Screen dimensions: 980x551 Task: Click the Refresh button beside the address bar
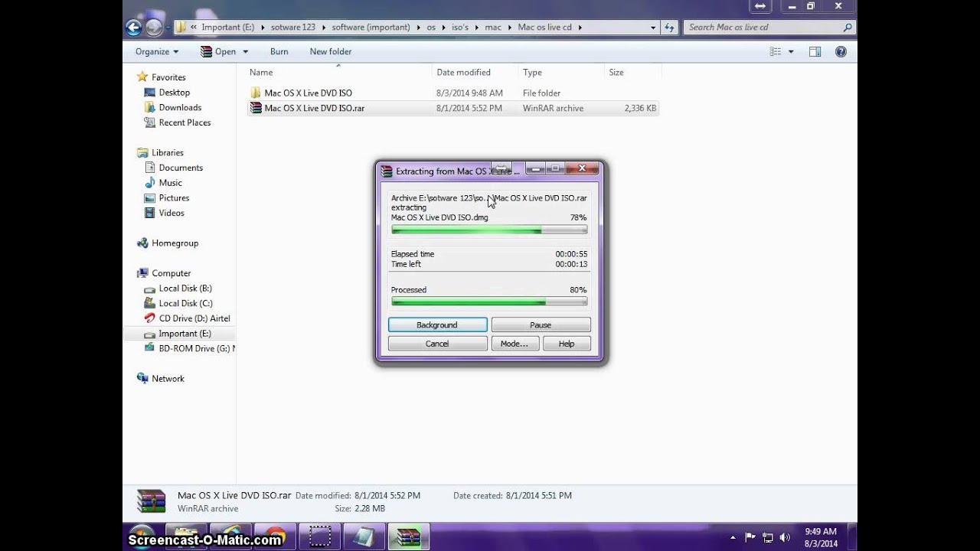click(x=669, y=27)
